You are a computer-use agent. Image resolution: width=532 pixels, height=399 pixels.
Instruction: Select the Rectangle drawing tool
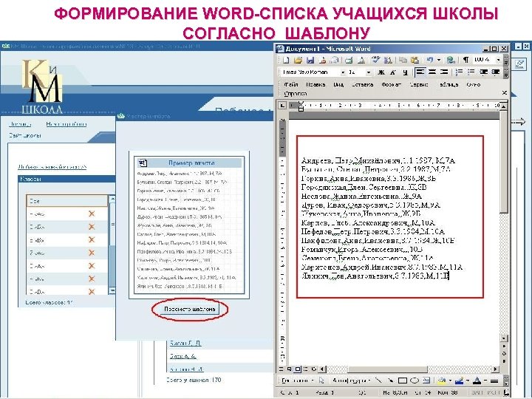point(403,381)
